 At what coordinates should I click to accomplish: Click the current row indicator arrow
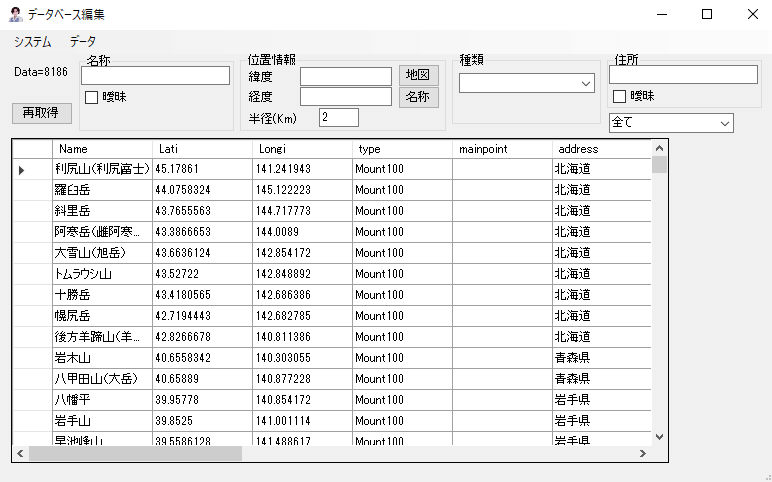click(x=22, y=169)
